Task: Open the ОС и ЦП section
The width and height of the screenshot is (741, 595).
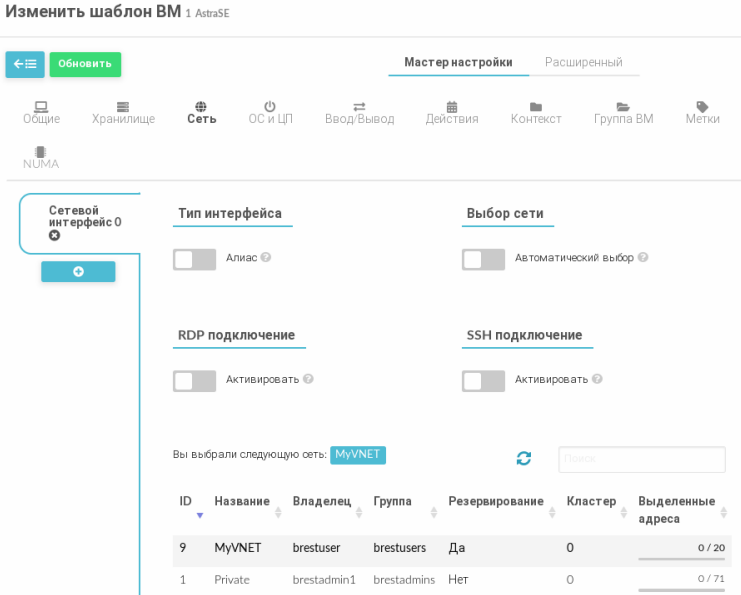Action: click(x=270, y=112)
